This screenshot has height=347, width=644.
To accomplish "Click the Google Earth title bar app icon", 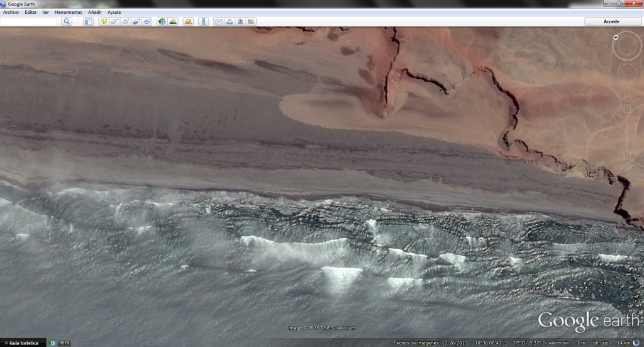I will tap(3, 4).
